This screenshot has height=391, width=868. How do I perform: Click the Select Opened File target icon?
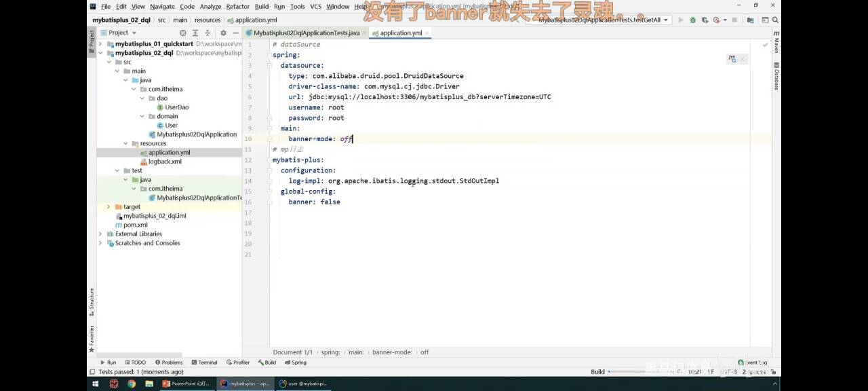182,33
